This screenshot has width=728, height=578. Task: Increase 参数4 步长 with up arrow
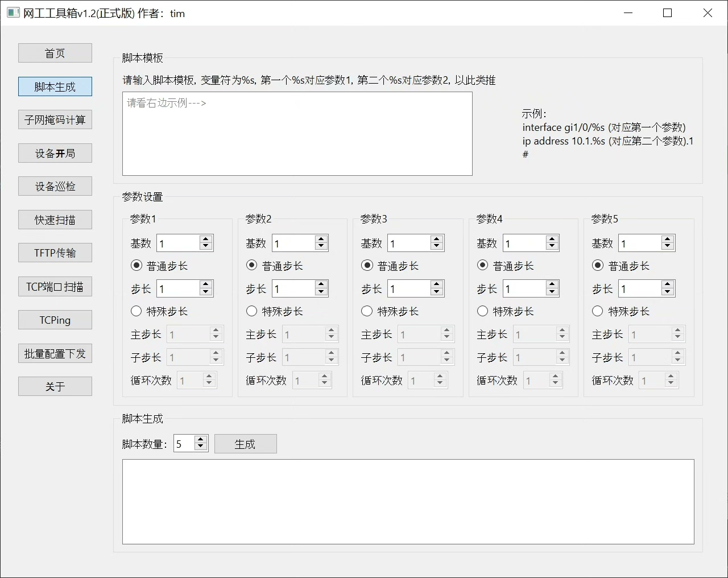[552, 285]
